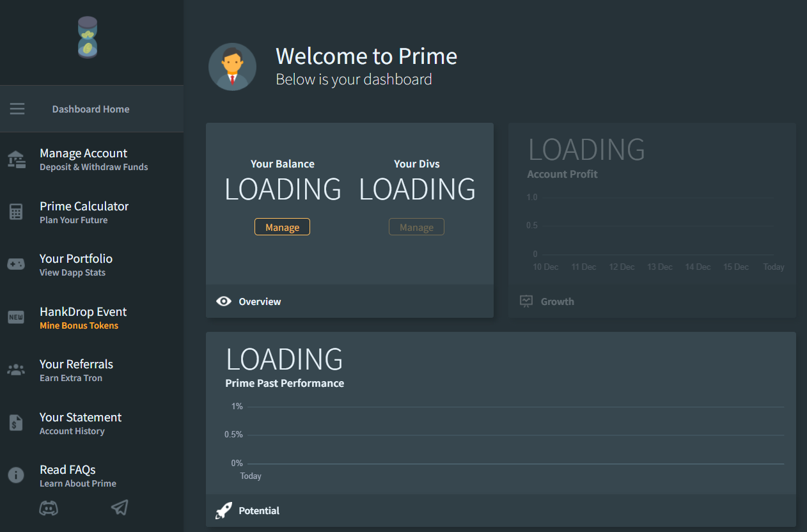
Task: Go to Dashboard Home
Action: (x=91, y=109)
